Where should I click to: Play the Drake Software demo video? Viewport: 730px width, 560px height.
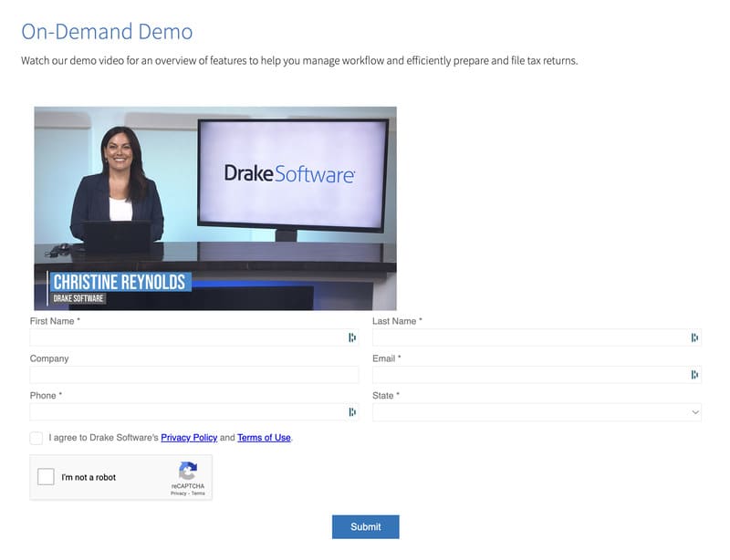[x=215, y=209]
